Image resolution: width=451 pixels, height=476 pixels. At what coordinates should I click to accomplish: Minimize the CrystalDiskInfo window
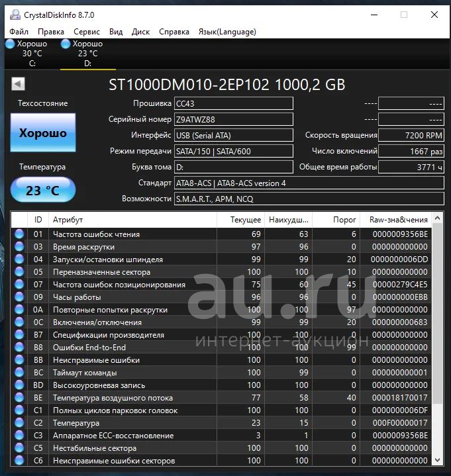pos(374,15)
